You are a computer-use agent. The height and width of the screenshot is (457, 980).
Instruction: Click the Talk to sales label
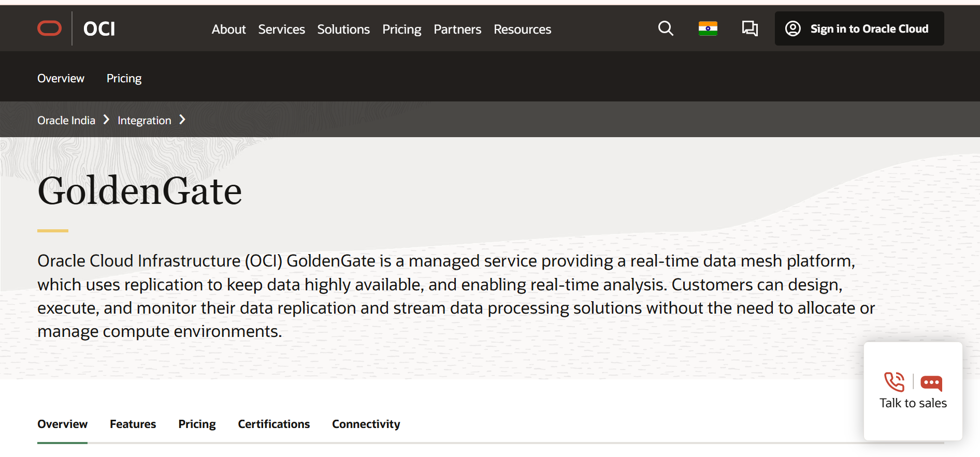(913, 403)
